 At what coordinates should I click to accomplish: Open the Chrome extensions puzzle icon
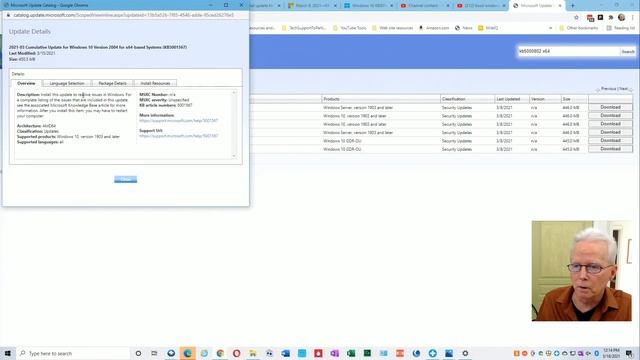click(611, 18)
